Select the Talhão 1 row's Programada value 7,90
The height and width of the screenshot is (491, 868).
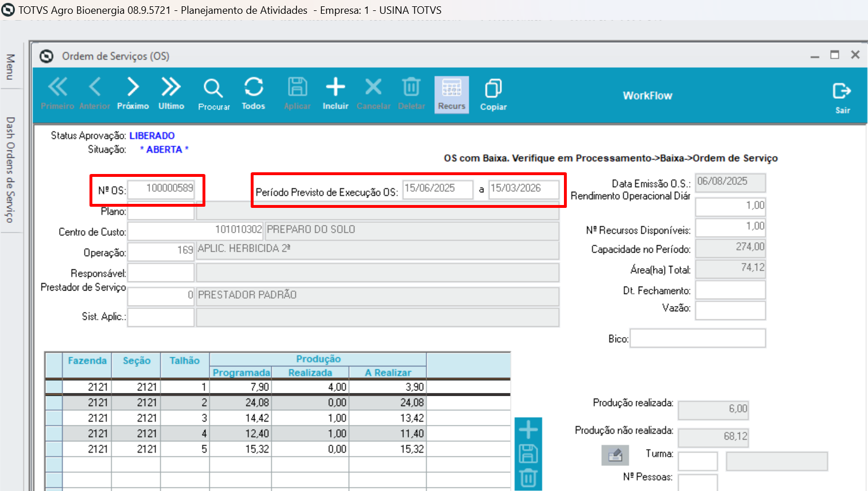pos(241,387)
